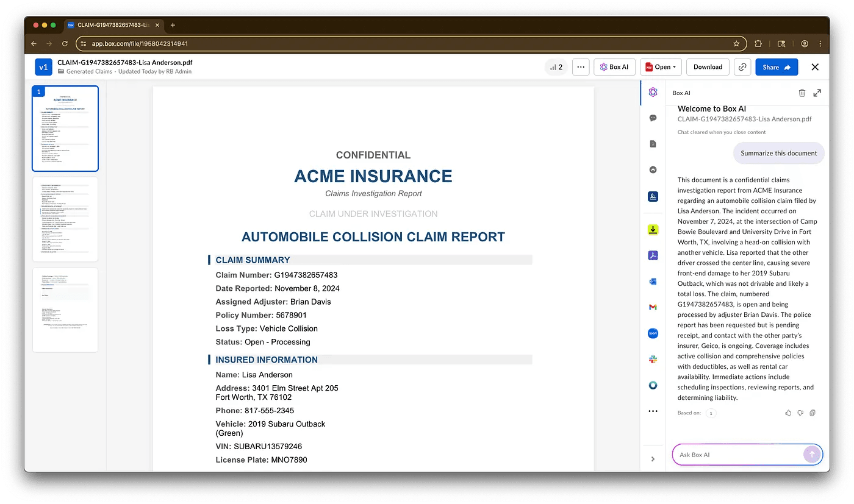This screenshot has width=854, height=504.
Task: Open the Outlook integration icon
Action: tap(653, 282)
